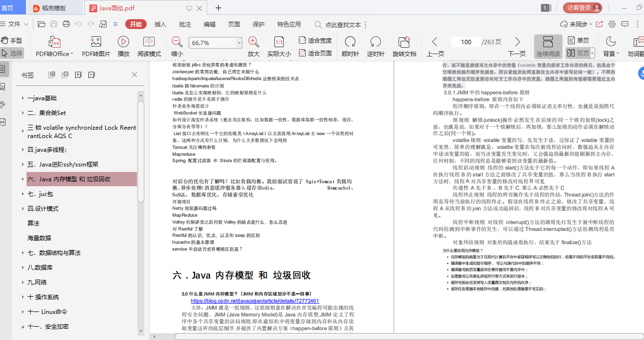Open the zoom percentage 66.7% dropdown
644x340 pixels.
pos(240,43)
